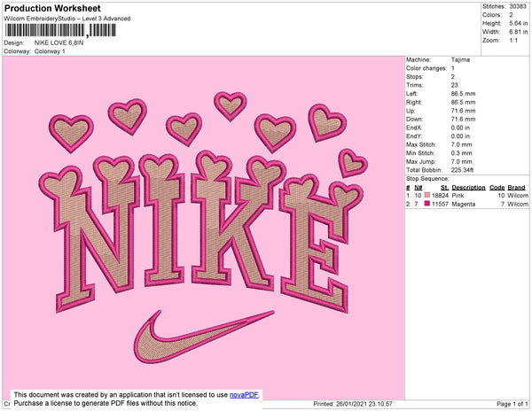532x411 pixels.
Task: Click the far-left heart above the N
Action: (73, 131)
